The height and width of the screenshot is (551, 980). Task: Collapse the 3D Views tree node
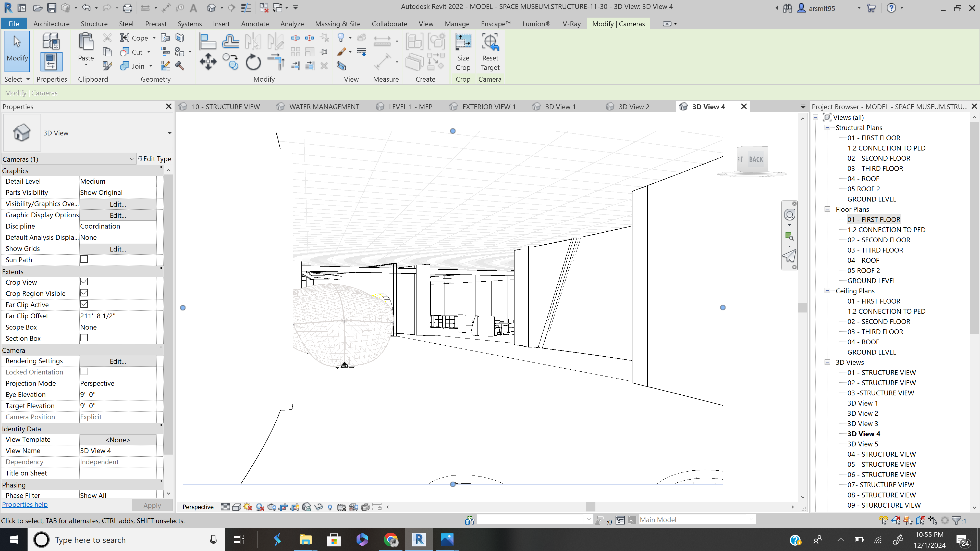click(827, 362)
